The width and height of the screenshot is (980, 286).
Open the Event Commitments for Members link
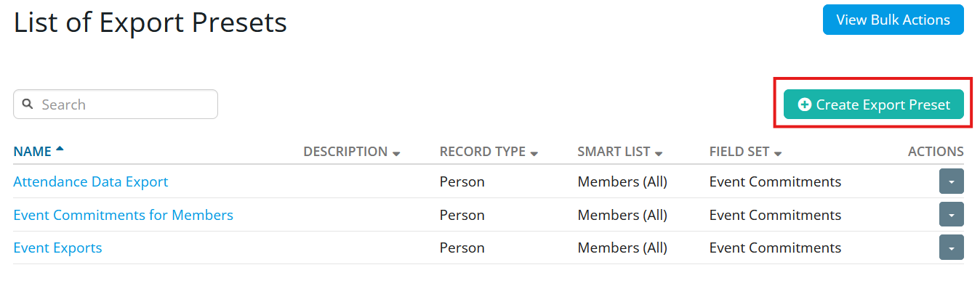click(124, 215)
